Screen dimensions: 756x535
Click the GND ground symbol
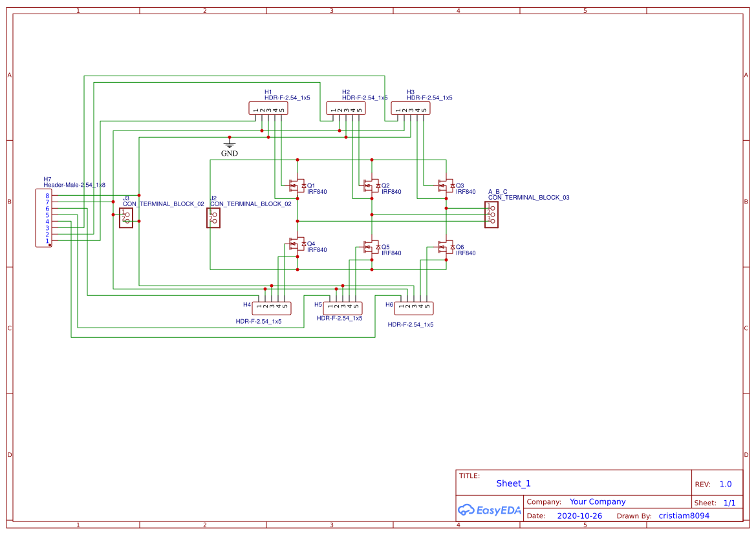pyautogui.click(x=230, y=145)
